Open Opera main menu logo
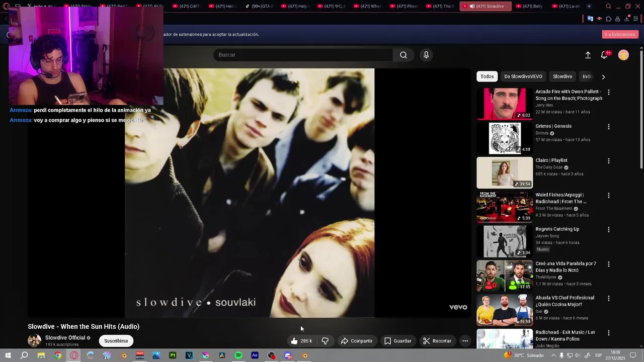This screenshot has height=362, width=644. [7, 6]
